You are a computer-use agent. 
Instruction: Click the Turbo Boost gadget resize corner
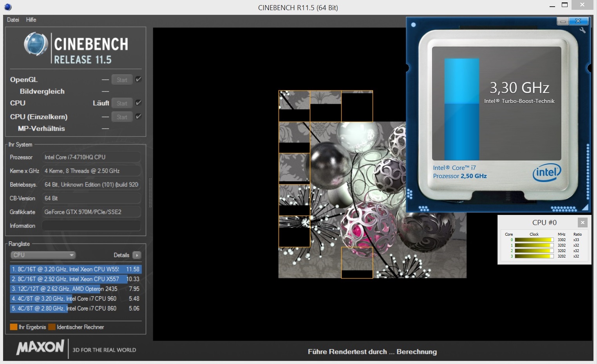585,207
